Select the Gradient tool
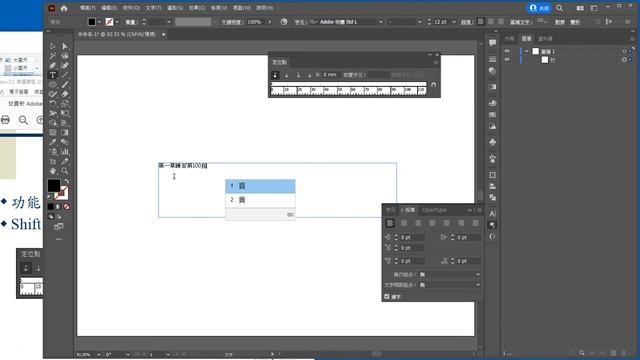 [65, 132]
